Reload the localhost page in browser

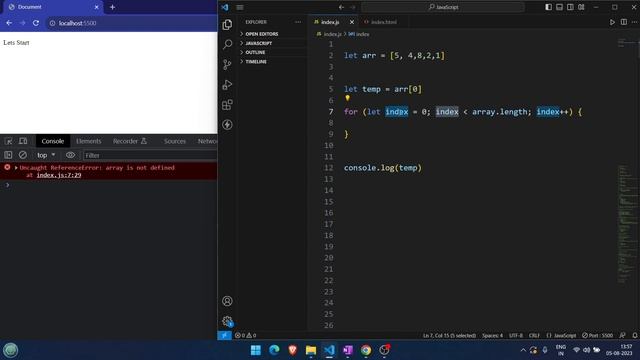(36, 23)
